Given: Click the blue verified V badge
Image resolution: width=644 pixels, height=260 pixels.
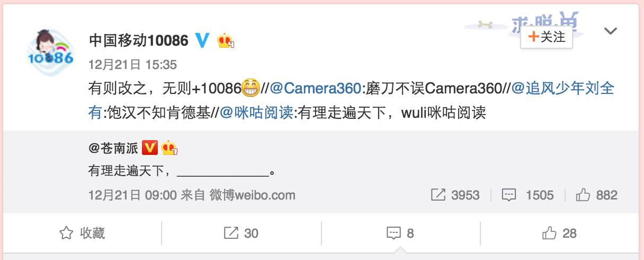Looking at the screenshot, I should click(x=202, y=40).
